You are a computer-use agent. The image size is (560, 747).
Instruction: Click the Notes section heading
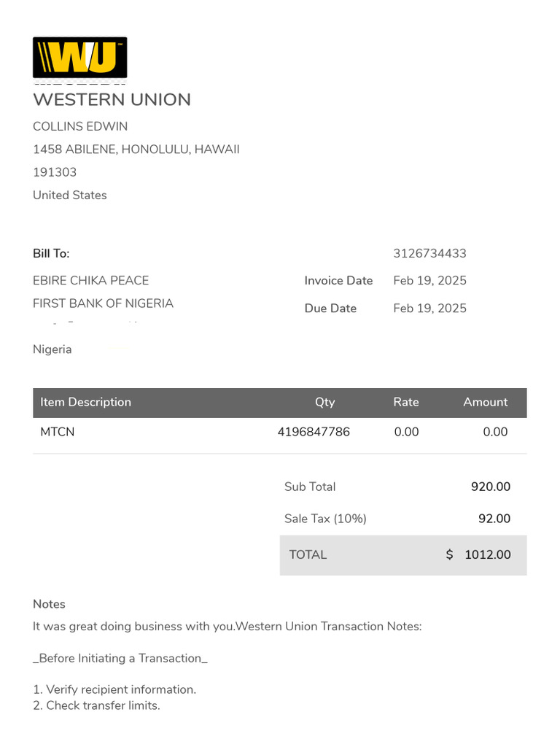click(49, 604)
